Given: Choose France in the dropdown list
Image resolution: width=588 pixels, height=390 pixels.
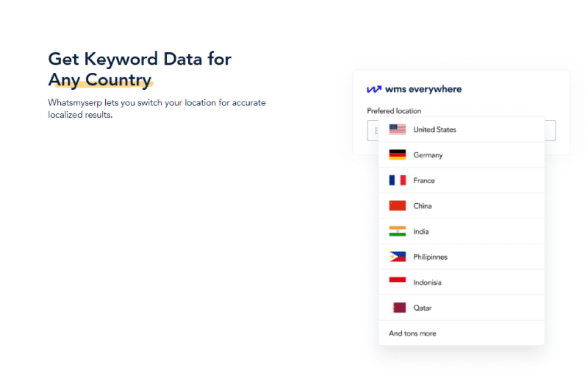Looking at the screenshot, I should tap(462, 180).
